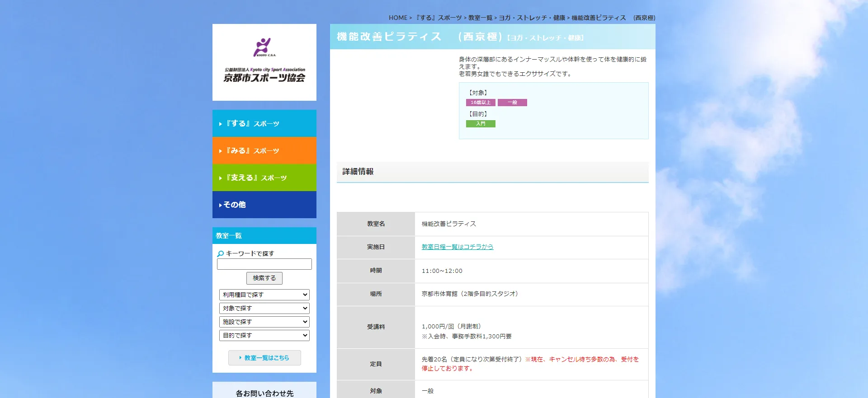Click the magnifying glass keyword search icon
Viewport: 868px width, 398px height.
(x=220, y=254)
